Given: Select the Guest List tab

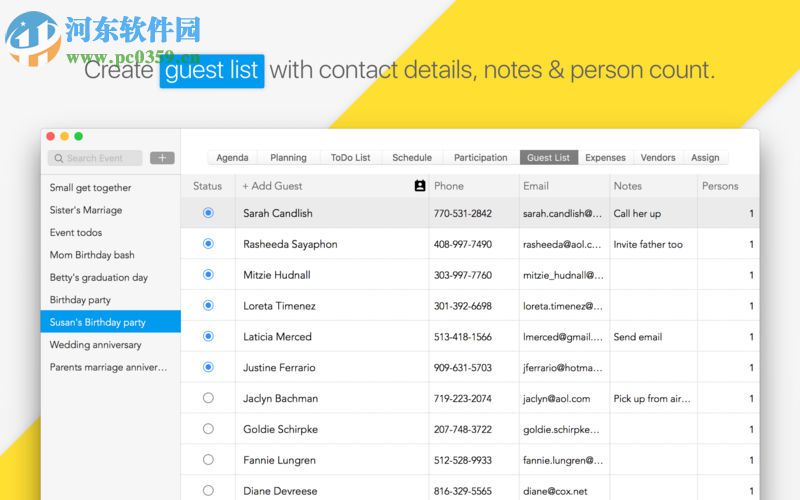Looking at the screenshot, I should click(548, 158).
